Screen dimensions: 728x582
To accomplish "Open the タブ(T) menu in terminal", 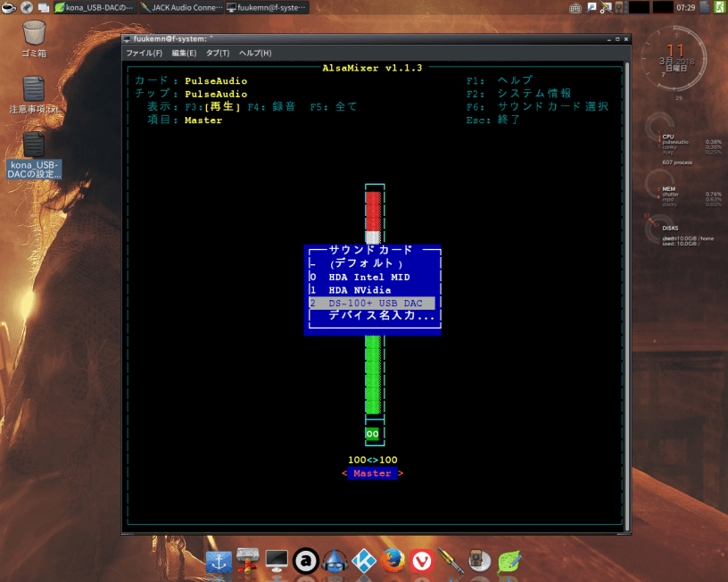I will click(x=218, y=53).
